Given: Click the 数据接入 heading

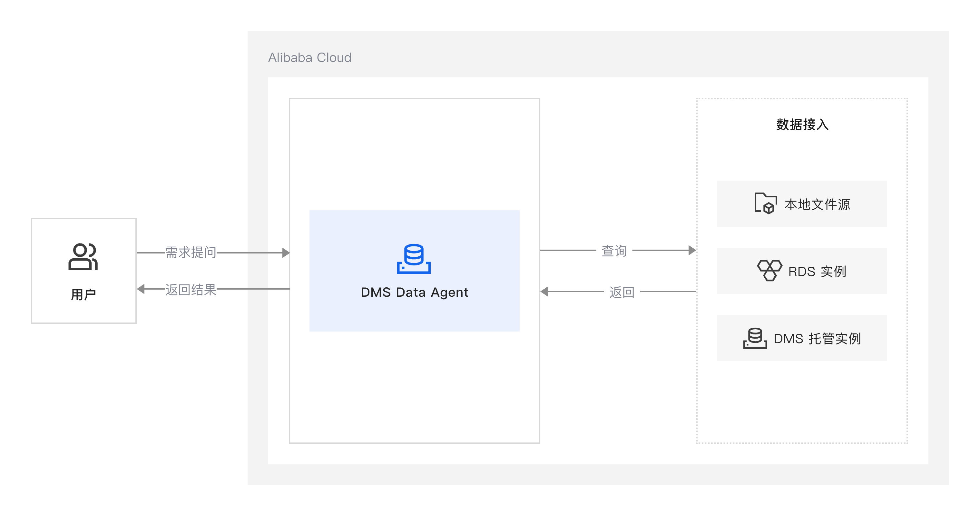Looking at the screenshot, I should tap(802, 124).
